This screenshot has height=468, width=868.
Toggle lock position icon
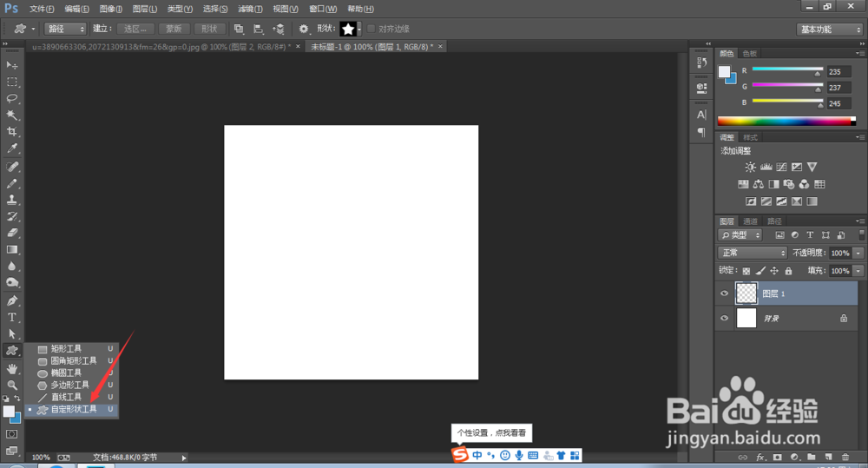[774, 271]
